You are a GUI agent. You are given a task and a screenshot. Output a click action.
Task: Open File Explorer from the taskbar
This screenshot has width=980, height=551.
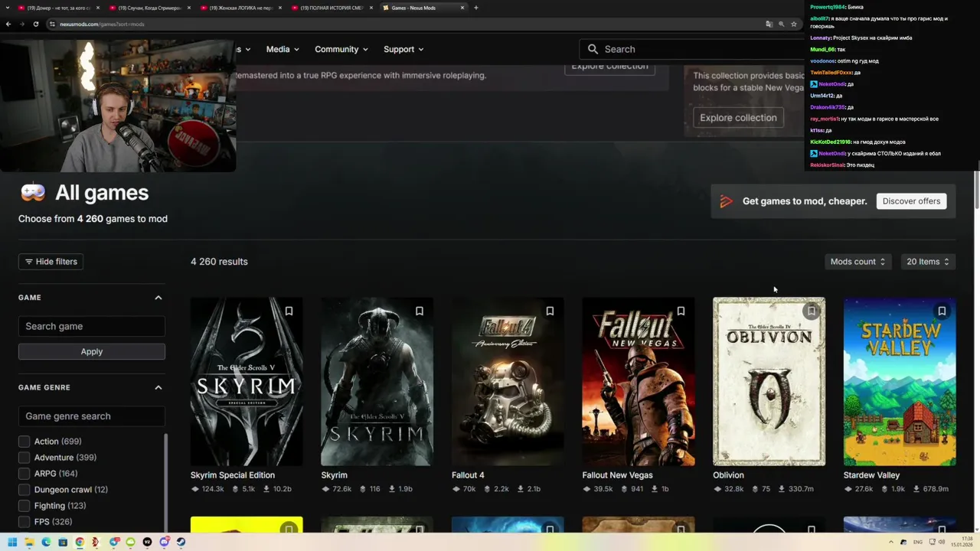click(29, 542)
